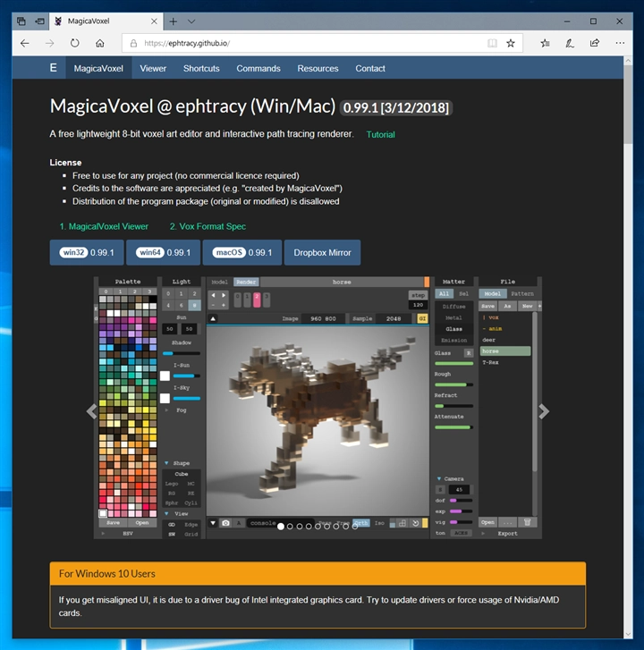Click the white I-Sun color swatch

165,376
